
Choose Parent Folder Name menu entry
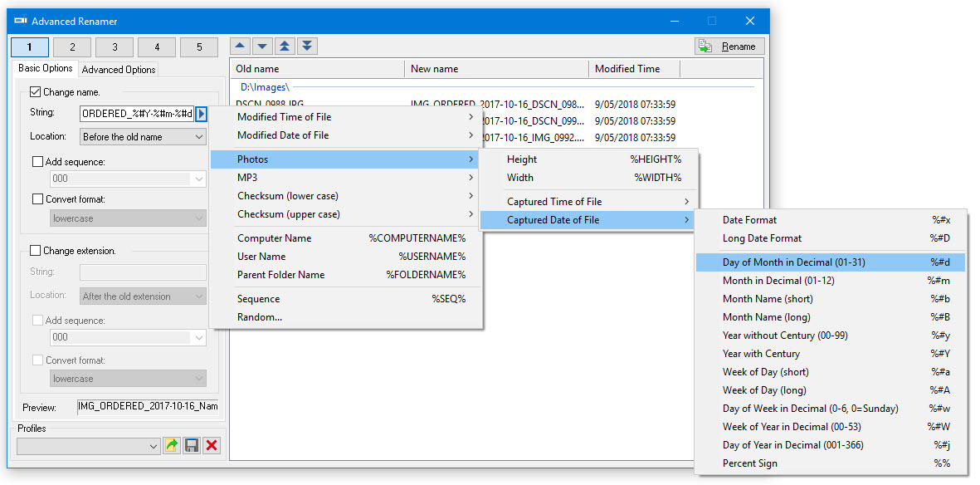346,275
